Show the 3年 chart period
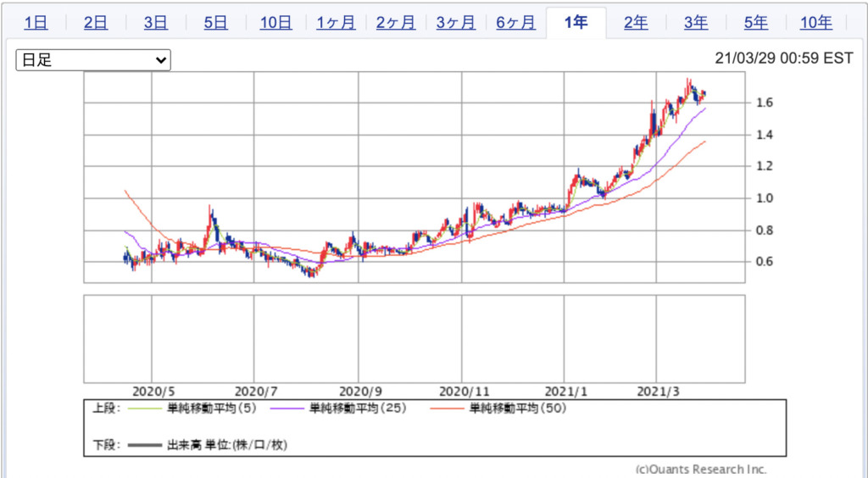The image size is (868, 478). coord(695,23)
